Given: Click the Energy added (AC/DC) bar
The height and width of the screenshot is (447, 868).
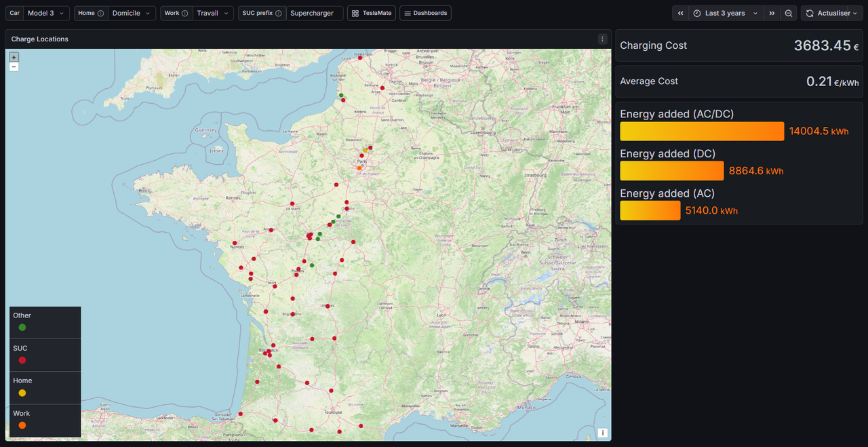Looking at the screenshot, I should [702, 131].
